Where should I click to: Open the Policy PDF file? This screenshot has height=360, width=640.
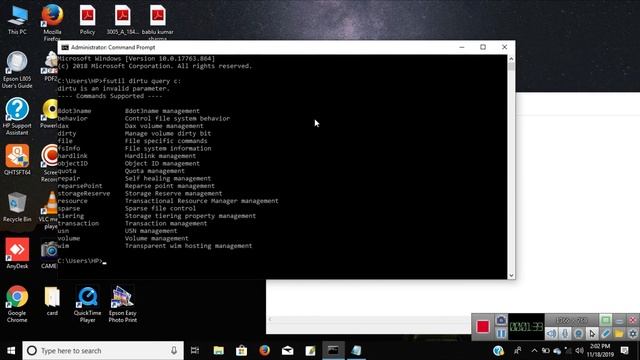click(87, 20)
